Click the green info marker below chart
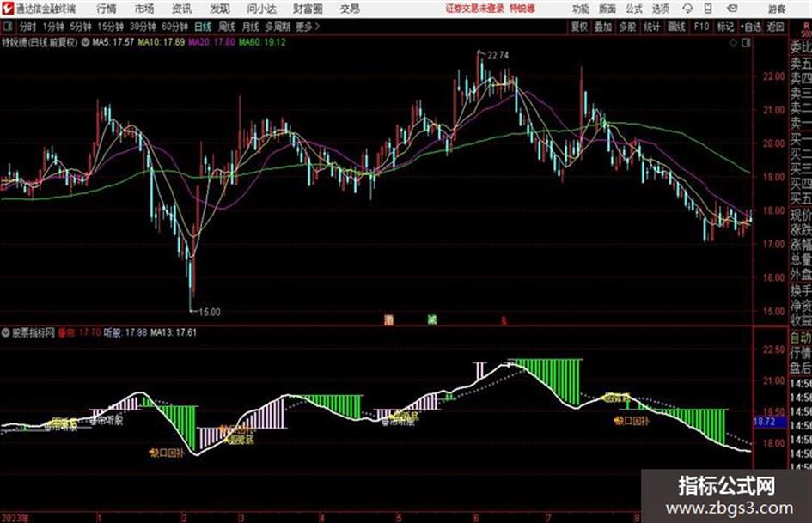The width and height of the screenshot is (812, 523). pyautogui.click(x=432, y=319)
